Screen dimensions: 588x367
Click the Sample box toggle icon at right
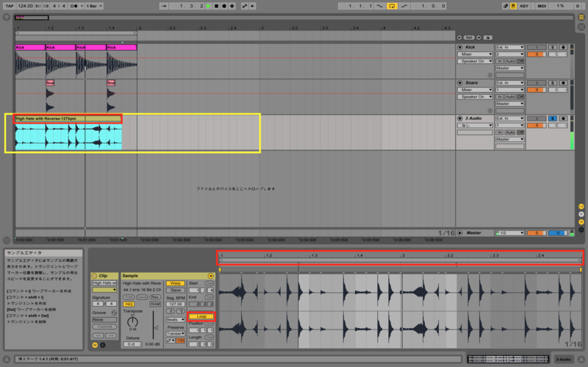211,276
